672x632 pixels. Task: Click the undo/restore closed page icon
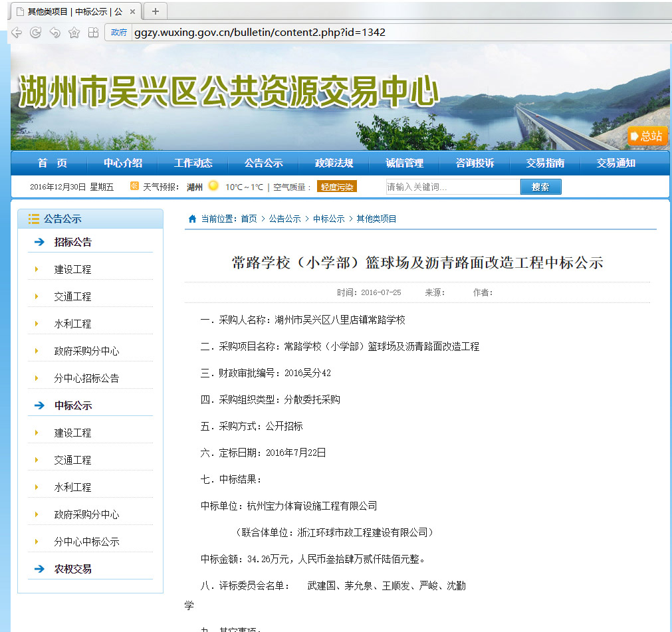click(x=55, y=33)
